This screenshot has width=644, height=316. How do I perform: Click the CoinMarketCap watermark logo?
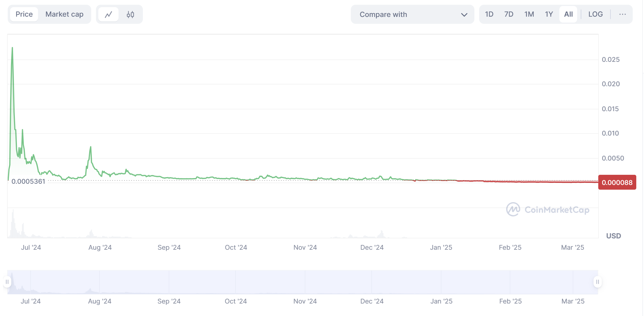(547, 210)
